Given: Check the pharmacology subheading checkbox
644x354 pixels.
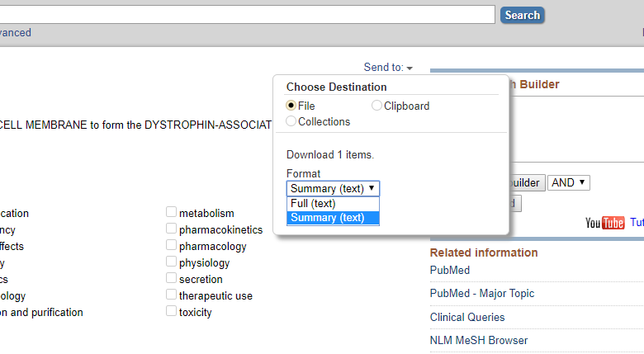Looking at the screenshot, I should click(x=172, y=246).
